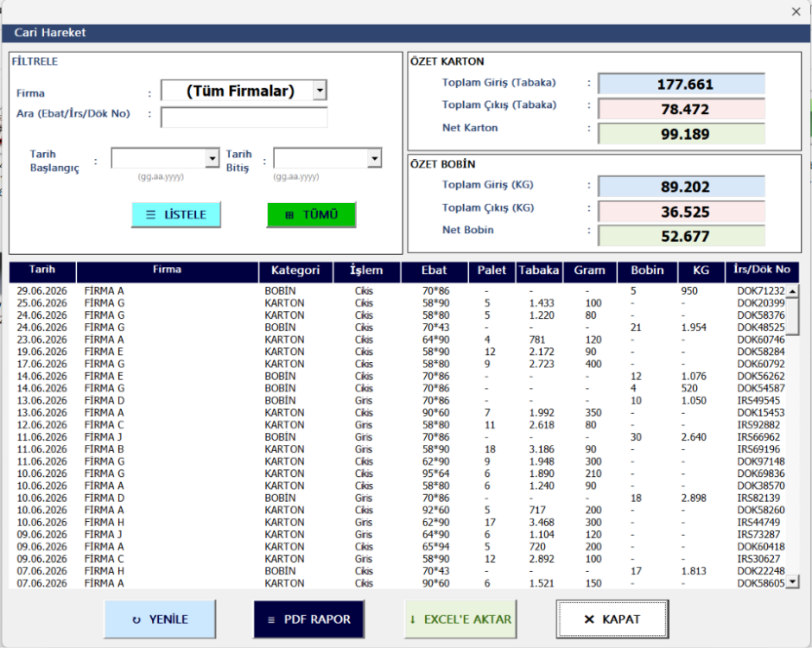Screen dimensions: 812x648
Task: Expand the Tarih Başlangıç date dropdown
Action: tap(212, 158)
